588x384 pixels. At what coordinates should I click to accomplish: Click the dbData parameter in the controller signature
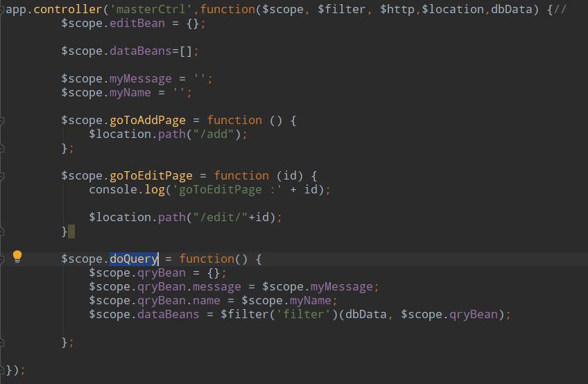pyautogui.click(x=512, y=10)
